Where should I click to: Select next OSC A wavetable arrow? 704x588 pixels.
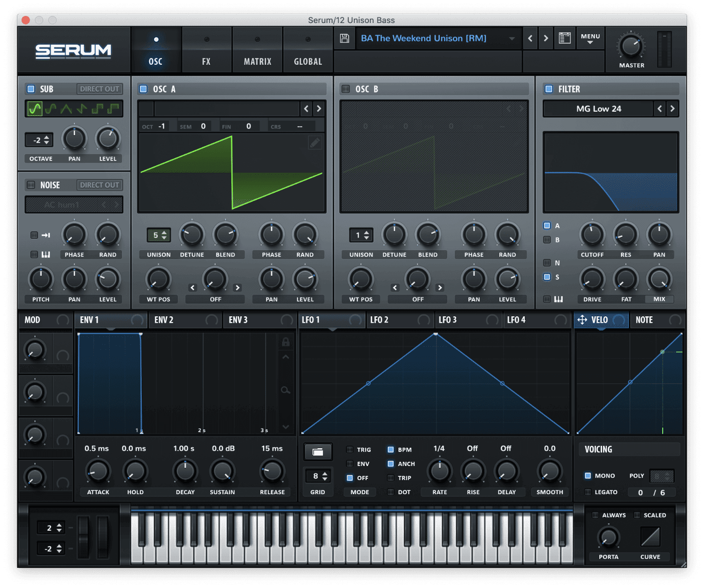coord(319,109)
